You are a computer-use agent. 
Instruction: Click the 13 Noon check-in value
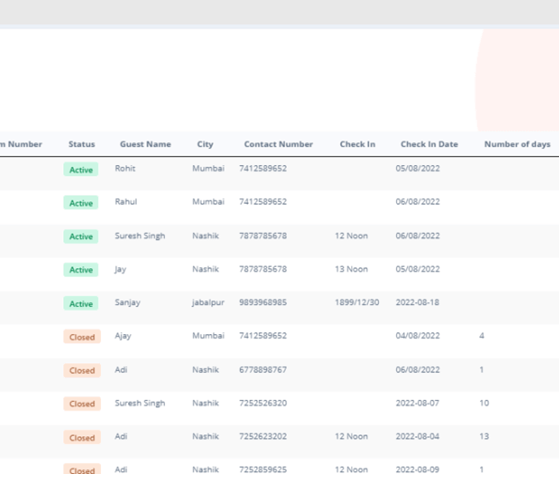tap(351, 269)
